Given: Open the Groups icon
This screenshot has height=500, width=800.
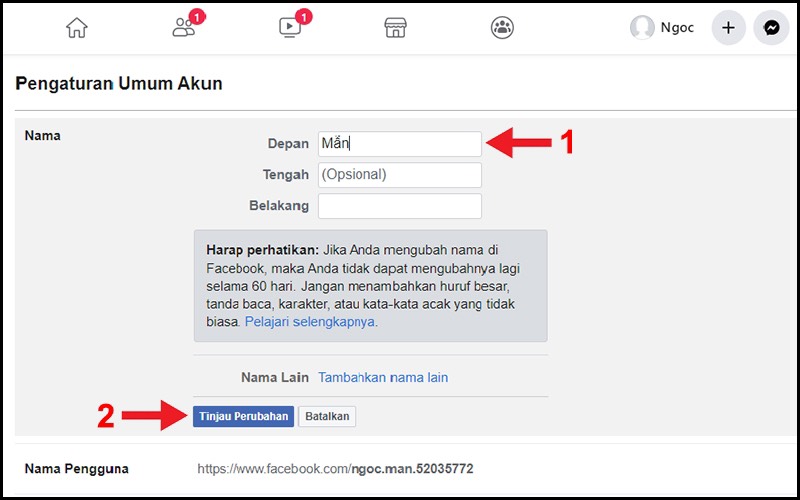Looking at the screenshot, I should 502,28.
